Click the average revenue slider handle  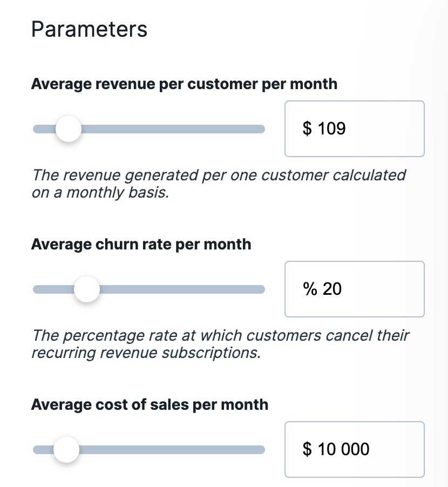pos(69,129)
